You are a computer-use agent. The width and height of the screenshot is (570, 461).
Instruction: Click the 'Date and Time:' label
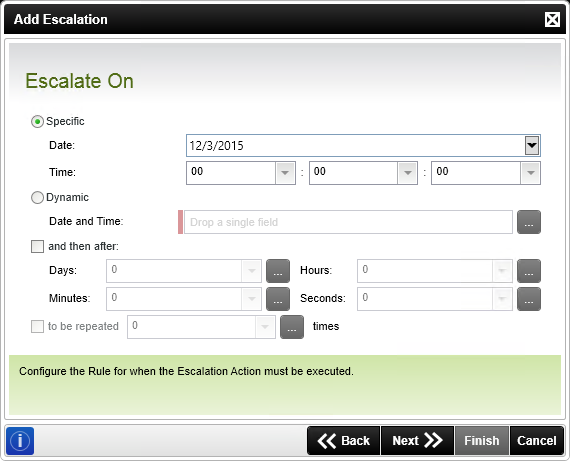[86, 221]
